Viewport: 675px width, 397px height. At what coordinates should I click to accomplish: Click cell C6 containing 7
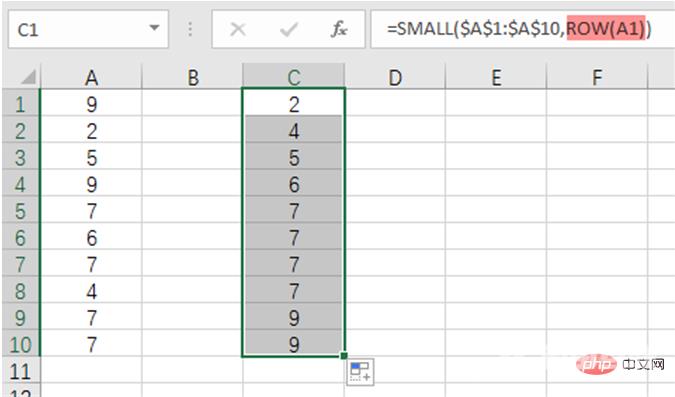click(294, 236)
